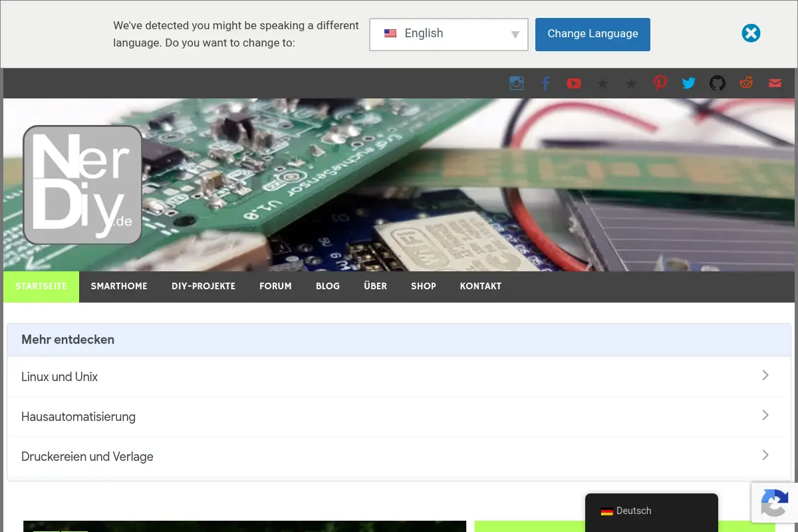
Task: Click the Mehr entdecken heading
Action: pyautogui.click(x=68, y=340)
